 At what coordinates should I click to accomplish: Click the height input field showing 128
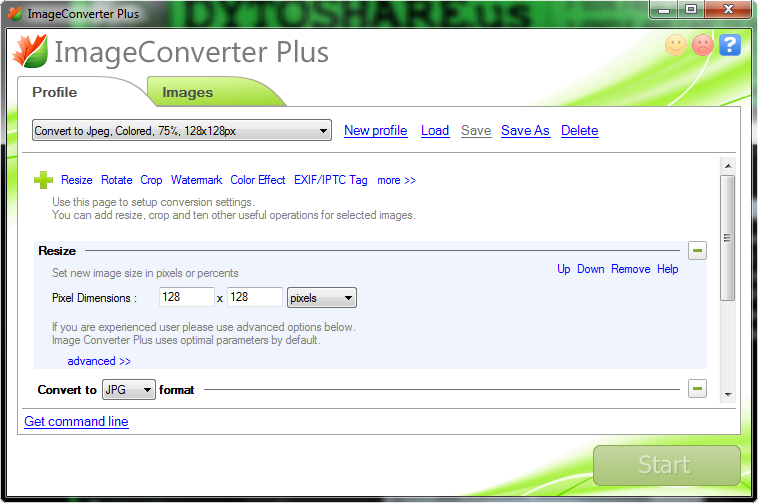(255, 297)
